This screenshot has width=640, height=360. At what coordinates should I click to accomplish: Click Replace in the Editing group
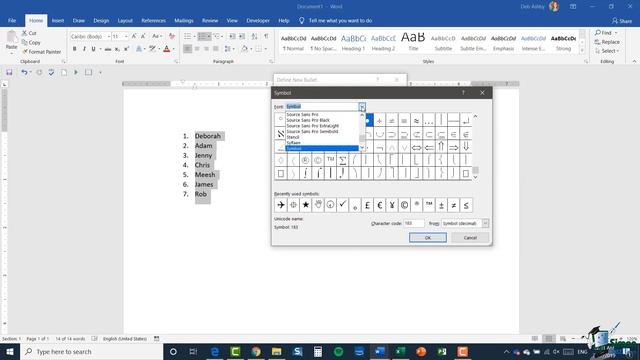click(607, 42)
